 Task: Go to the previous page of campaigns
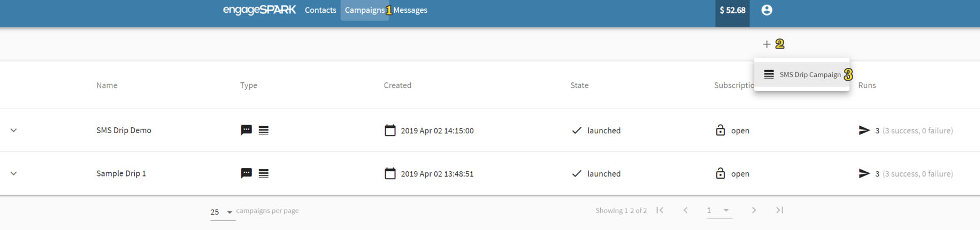(x=685, y=210)
